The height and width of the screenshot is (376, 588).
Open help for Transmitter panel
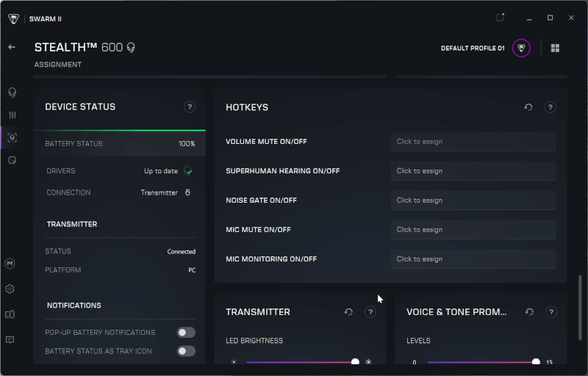[x=370, y=312]
